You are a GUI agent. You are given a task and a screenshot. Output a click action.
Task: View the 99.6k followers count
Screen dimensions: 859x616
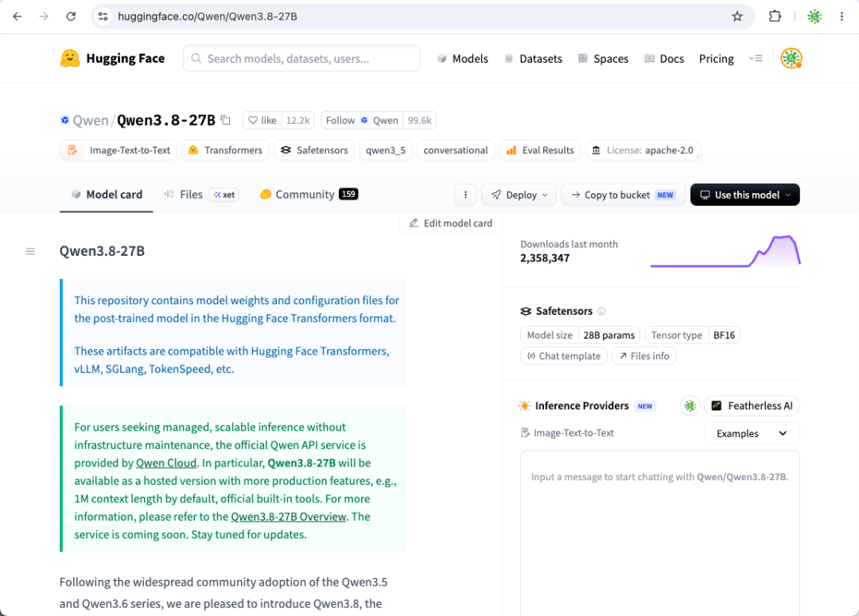(x=420, y=121)
